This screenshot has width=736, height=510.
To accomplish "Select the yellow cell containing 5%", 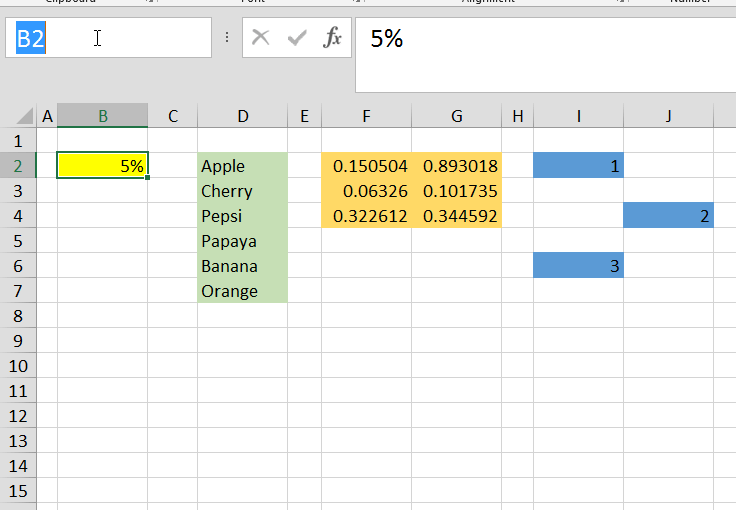I will click(x=102, y=166).
